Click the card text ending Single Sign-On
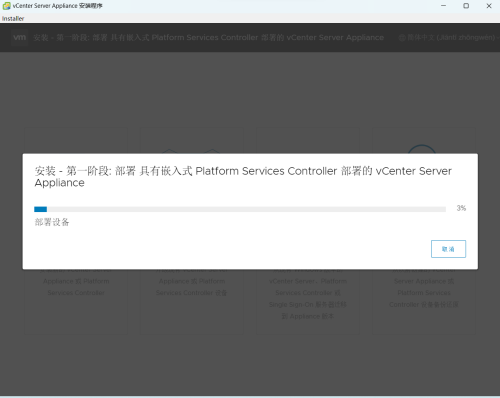This screenshot has width=500, height=398. (x=308, y=293)
